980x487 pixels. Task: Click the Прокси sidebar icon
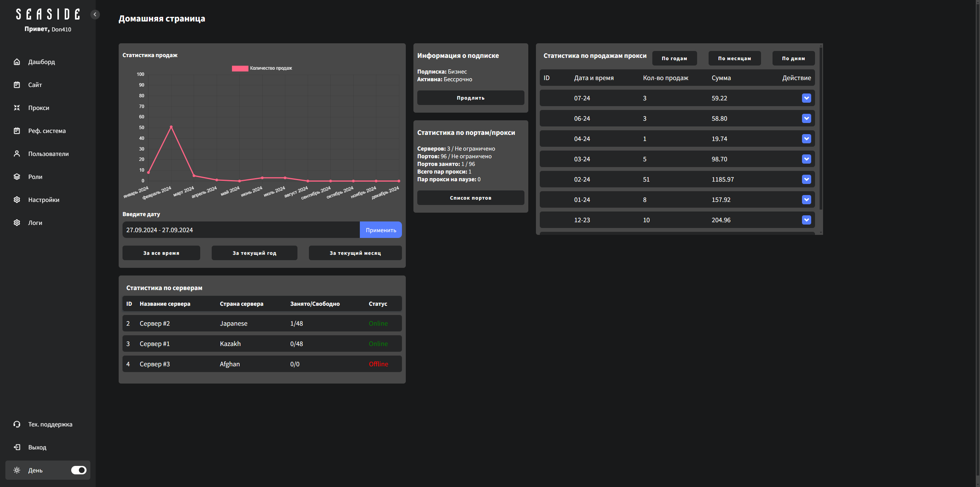coord(17,108)
